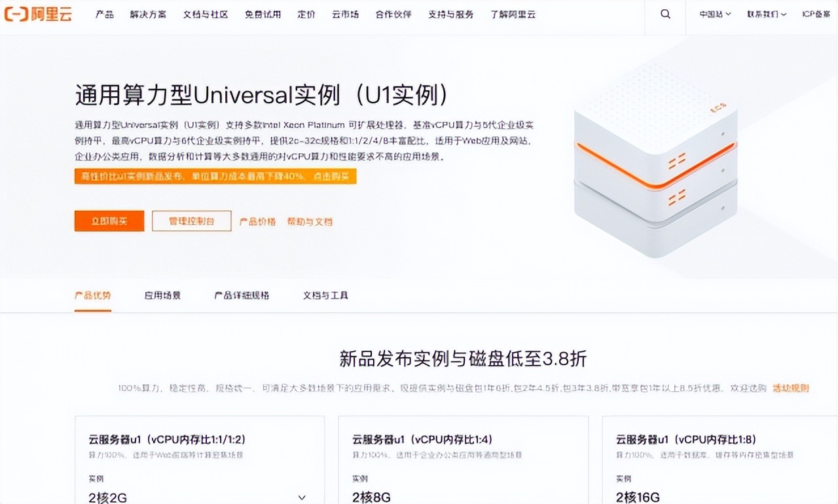Image resolution: width=838 pixels, height=504 pixels.
Task: Click the orange u1 新品发布 promo banner
Action: 215,176
